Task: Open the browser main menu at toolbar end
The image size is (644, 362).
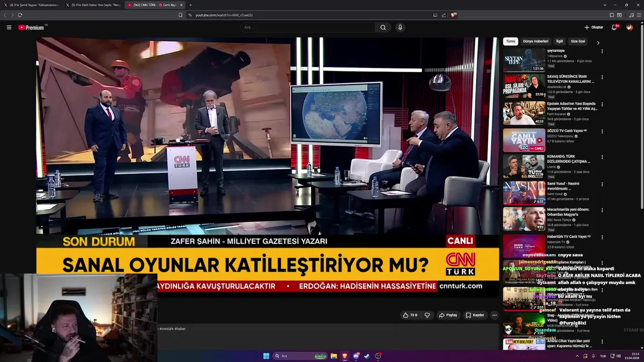Action: 639,15
